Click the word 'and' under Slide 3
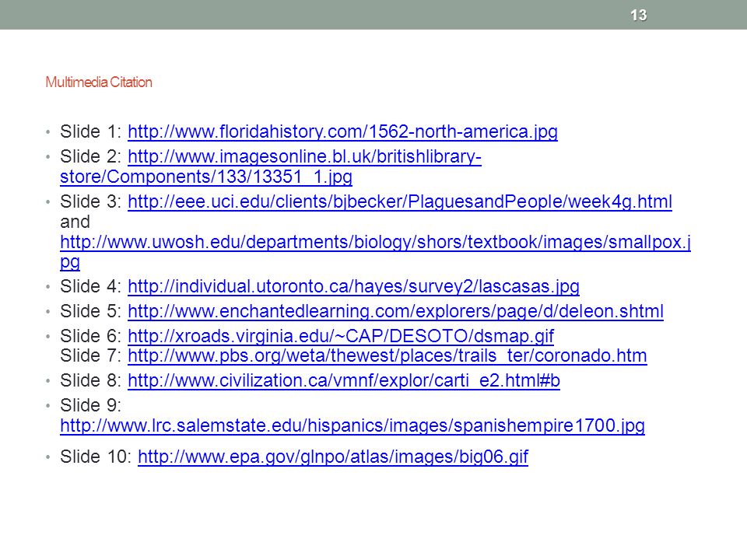This screenshot has height=560, width=747. click(x=75, y=222)
